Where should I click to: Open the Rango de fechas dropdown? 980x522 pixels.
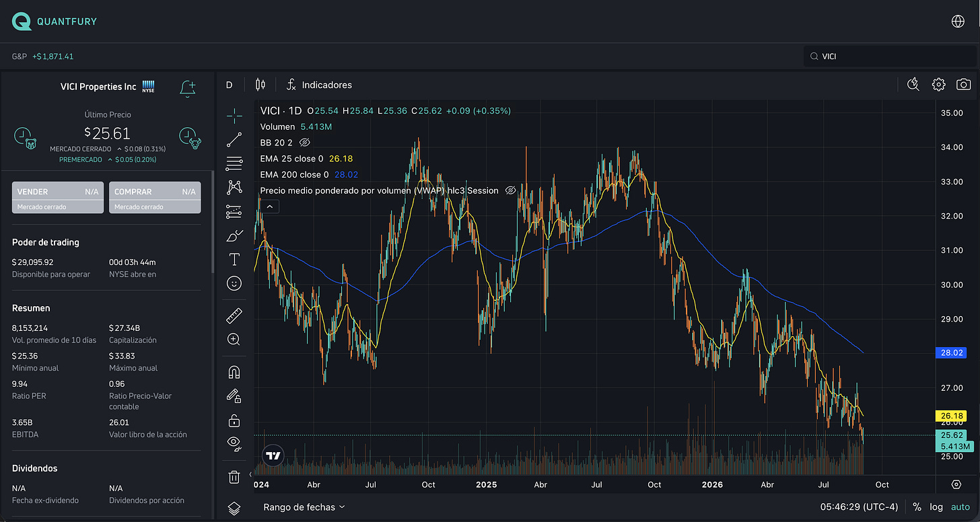[304, 507]
